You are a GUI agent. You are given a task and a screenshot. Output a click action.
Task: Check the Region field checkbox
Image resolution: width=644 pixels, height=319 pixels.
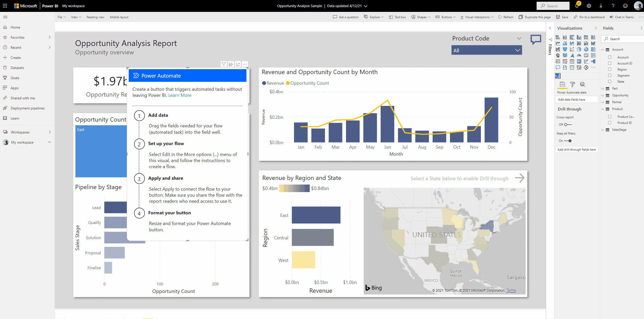point(610,69)
